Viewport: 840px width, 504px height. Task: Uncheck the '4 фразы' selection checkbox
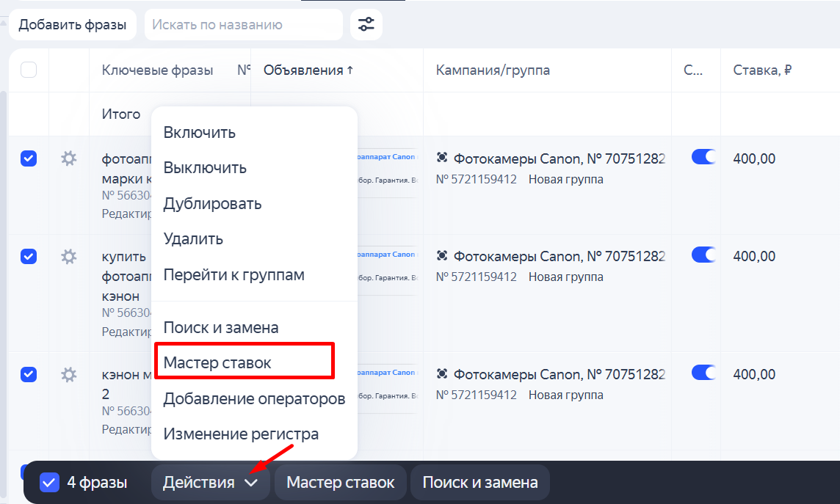click(49, 482)
